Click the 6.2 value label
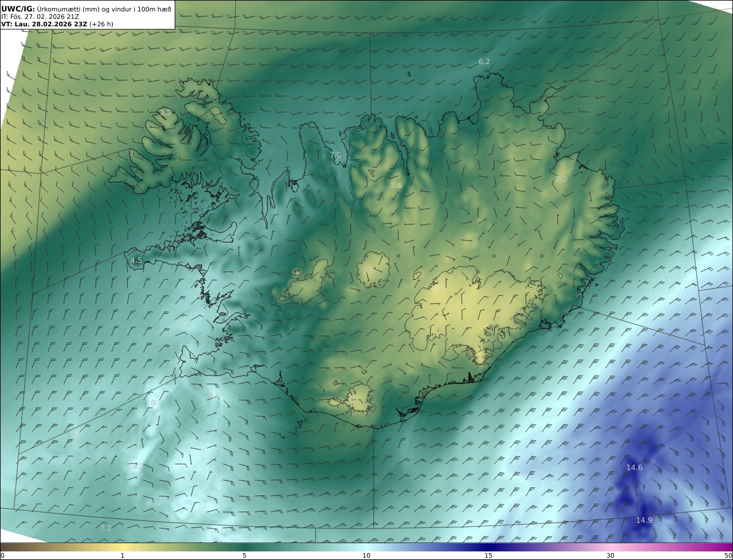733x560 pixels. pyautogui.click(x=484, y=61)
